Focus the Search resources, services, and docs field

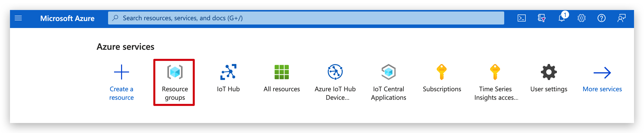click(x=306, y=18)
